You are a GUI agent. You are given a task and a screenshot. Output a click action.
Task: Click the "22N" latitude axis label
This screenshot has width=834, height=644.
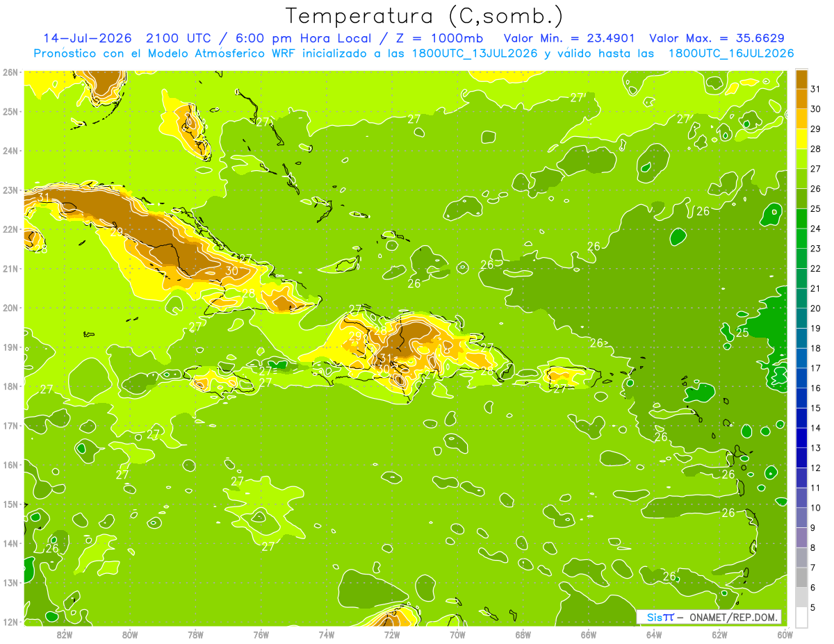(10, 229)
